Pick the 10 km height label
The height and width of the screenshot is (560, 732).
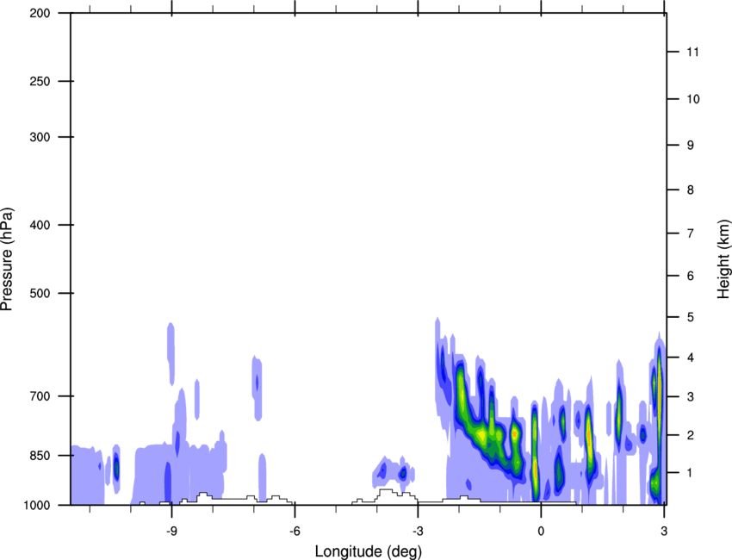693,99
